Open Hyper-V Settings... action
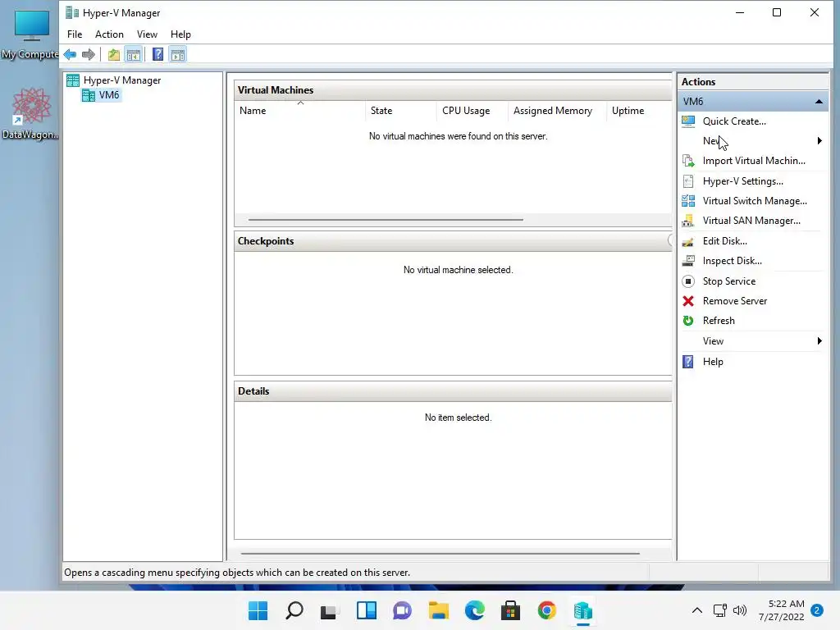 coord(742,181)
